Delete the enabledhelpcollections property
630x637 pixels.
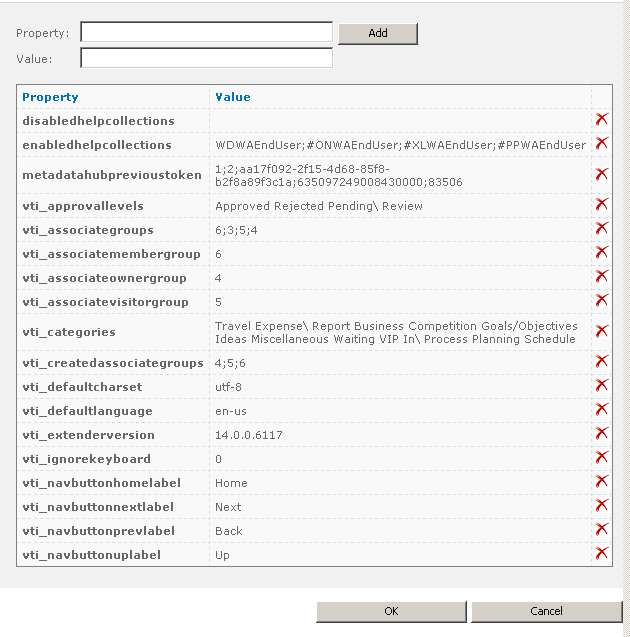[x=602, y=143]
